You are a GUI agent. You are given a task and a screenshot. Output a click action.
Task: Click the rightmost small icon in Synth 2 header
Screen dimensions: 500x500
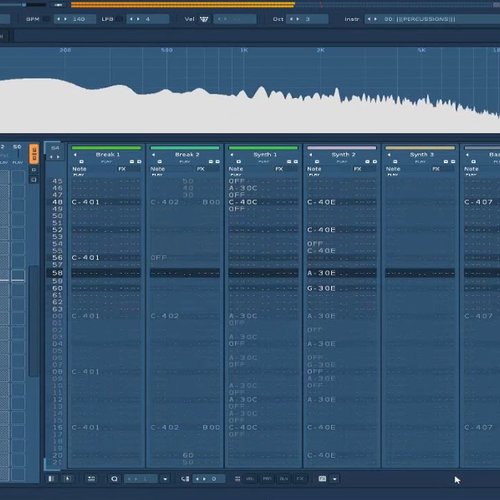375,162
